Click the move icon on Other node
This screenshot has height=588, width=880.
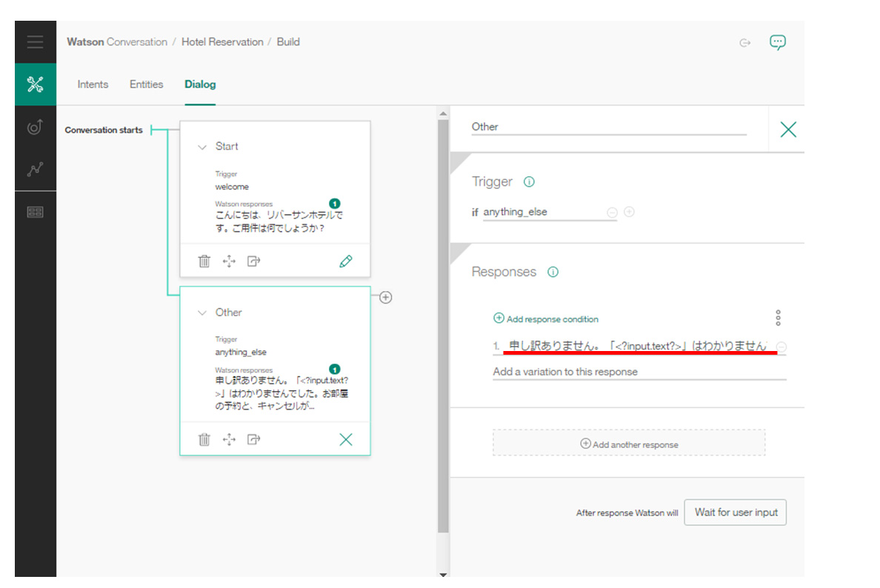pos(229,439)
